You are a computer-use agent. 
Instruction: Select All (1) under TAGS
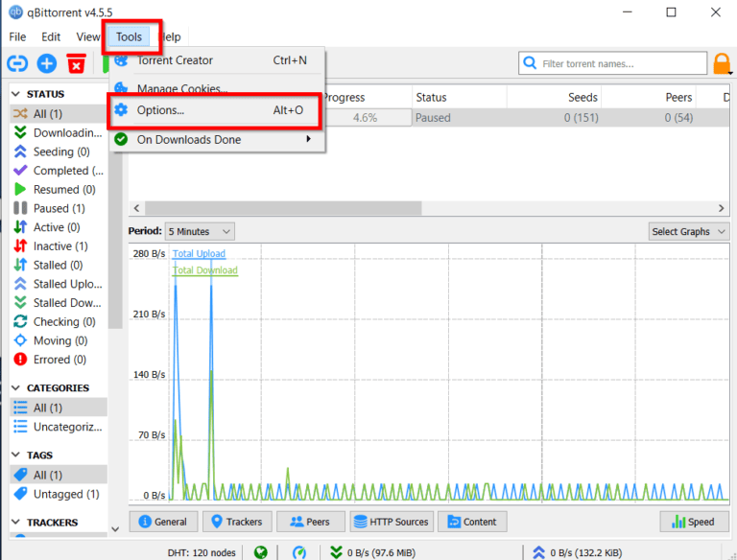(59, 475)
